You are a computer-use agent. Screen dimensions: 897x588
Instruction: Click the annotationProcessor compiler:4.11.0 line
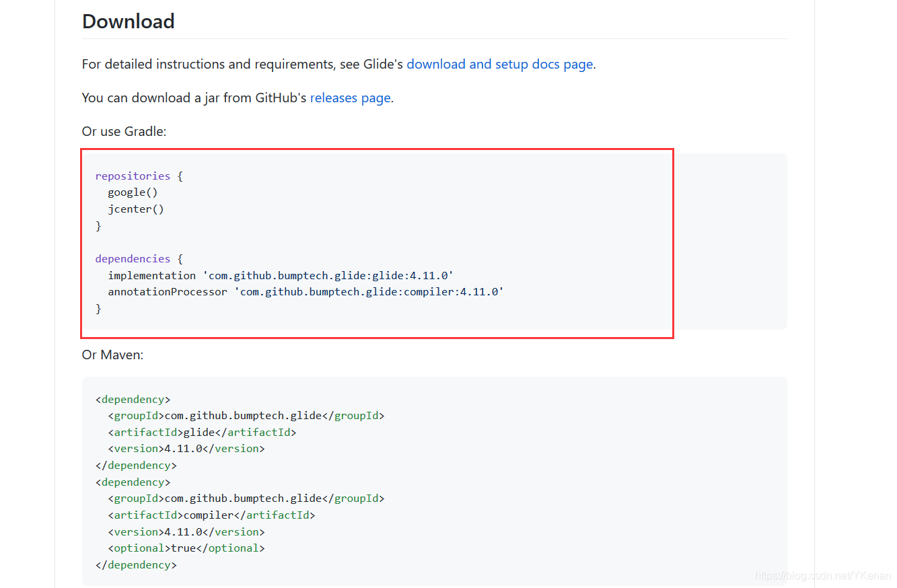pyautogui.click(x=306, y=292)
